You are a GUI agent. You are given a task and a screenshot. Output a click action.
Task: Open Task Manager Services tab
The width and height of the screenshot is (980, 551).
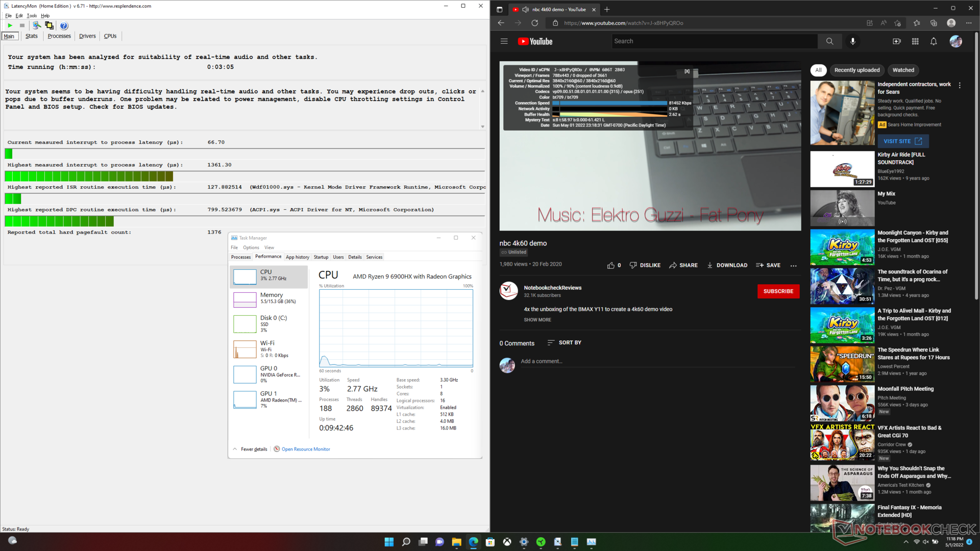pos(374,257)
